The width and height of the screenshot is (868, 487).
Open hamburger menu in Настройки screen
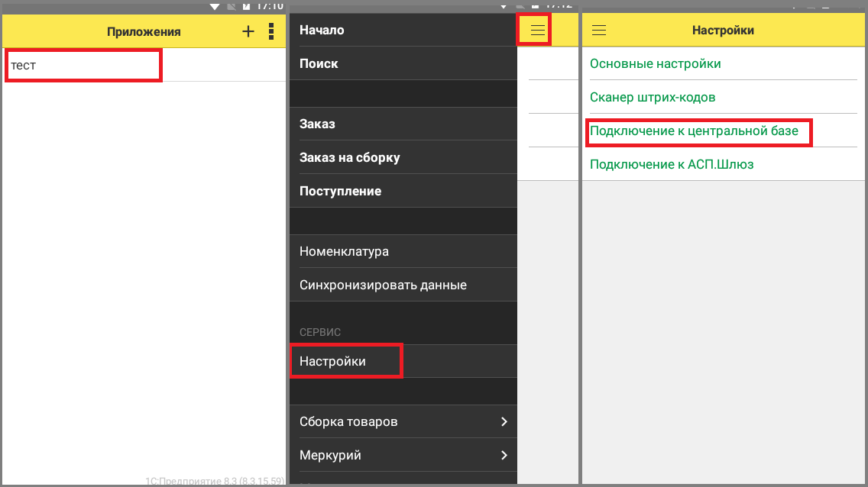point(599,31)
